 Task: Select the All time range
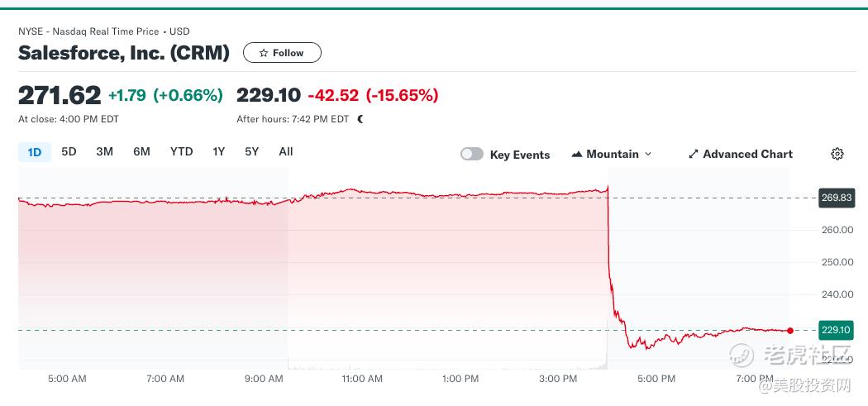pyautogui.click(x=286, y=152)
